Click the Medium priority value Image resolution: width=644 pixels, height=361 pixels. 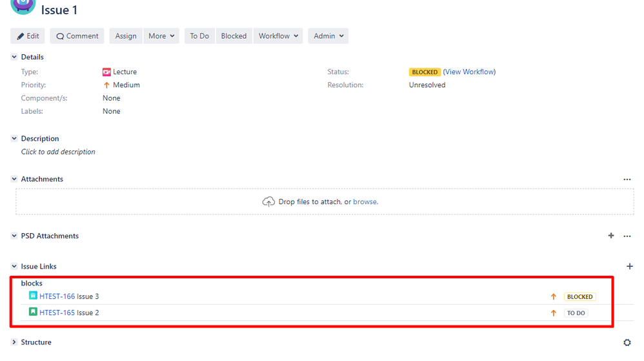click(126, 85)
